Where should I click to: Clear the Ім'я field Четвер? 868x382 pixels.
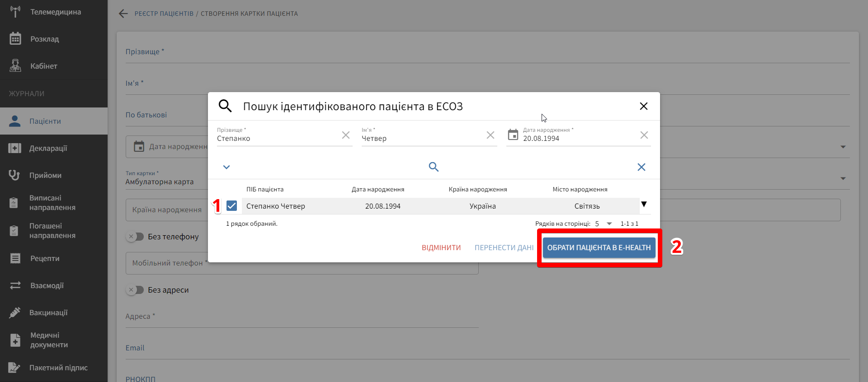[x=490, y=135]
